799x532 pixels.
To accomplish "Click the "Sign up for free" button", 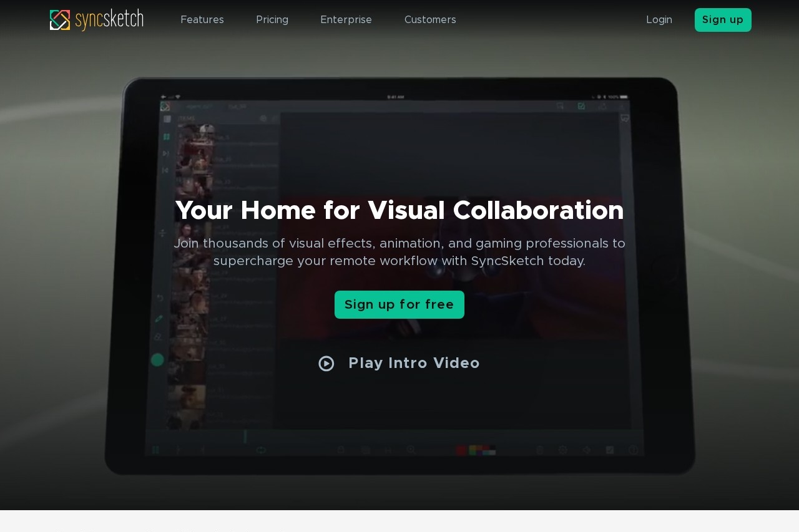I will [399, 304].
